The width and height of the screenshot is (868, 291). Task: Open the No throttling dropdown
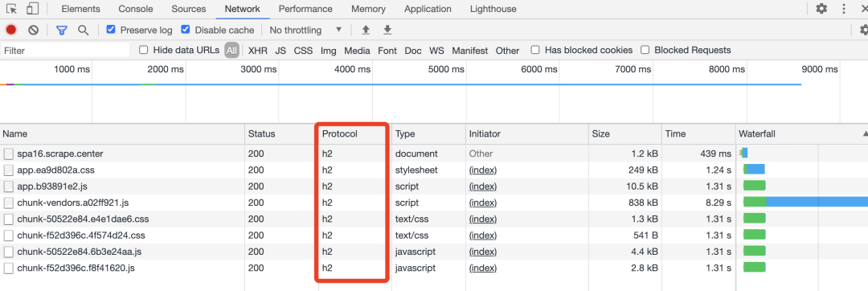click(305, 30)
